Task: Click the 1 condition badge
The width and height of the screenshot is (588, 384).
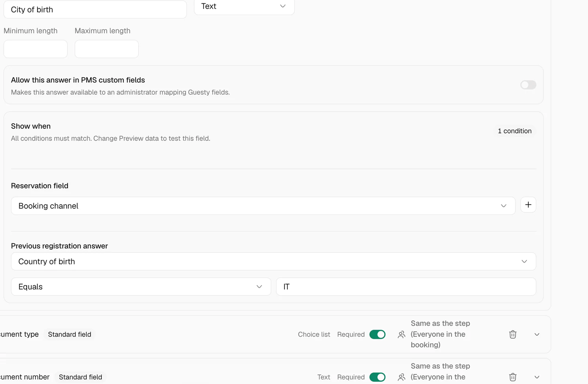Action: pos(514,131)
